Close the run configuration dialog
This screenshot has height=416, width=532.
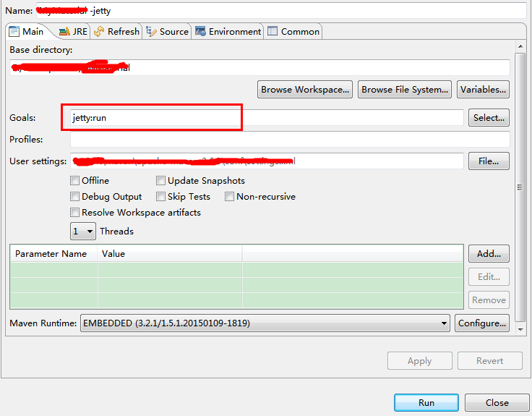click(497, 403)
